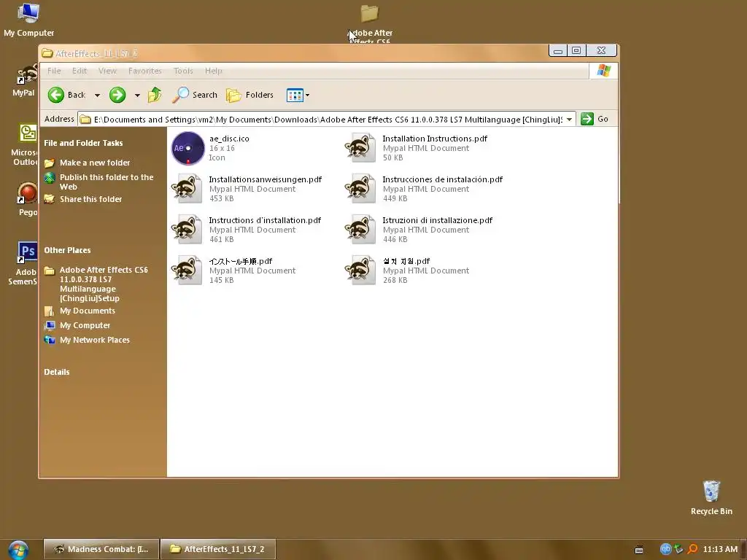Click the 11:13 AM system clock

pyautogui.click(x=720, y=549)
